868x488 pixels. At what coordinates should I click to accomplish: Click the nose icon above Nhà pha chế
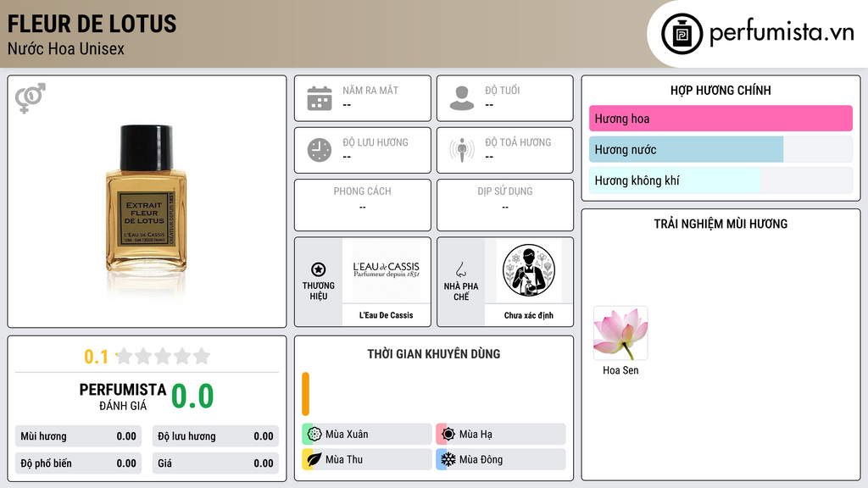(x=460, y=269)
